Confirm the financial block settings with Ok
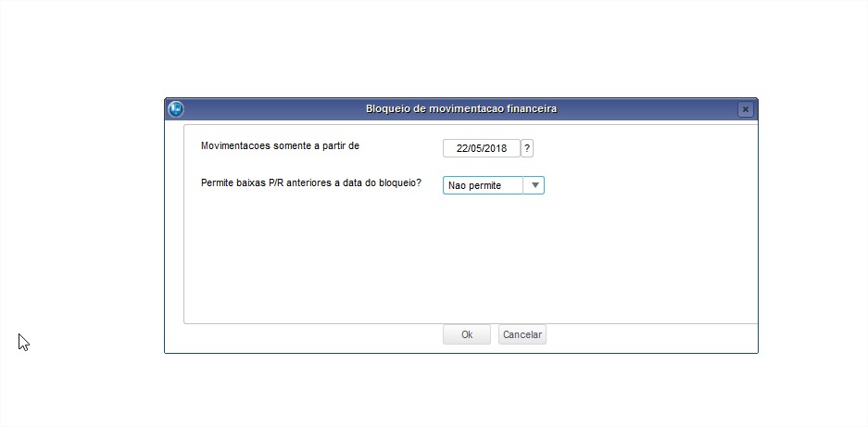The width and height of the screenshot is (868, 427). click(x=467, y=334)
